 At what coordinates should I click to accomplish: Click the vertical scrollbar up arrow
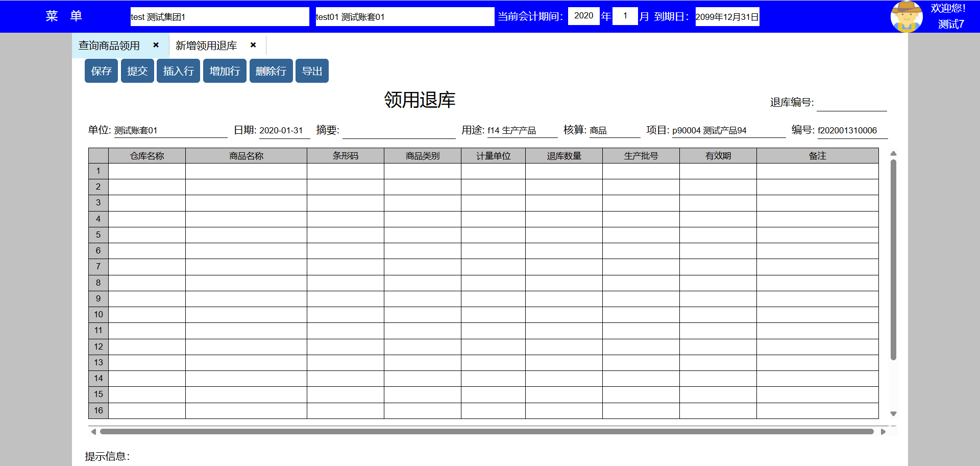(x=893, y=153)
